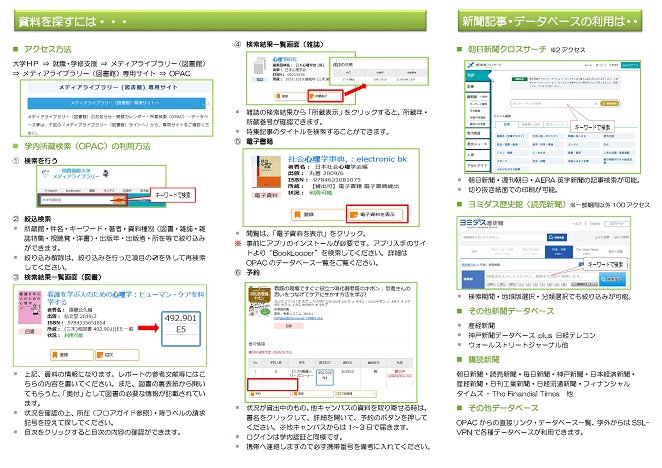Open the 社会心理学事典 electronic bk title link
Image resolution: width=662 pixels, height=468 pixels.
[347, 159]
